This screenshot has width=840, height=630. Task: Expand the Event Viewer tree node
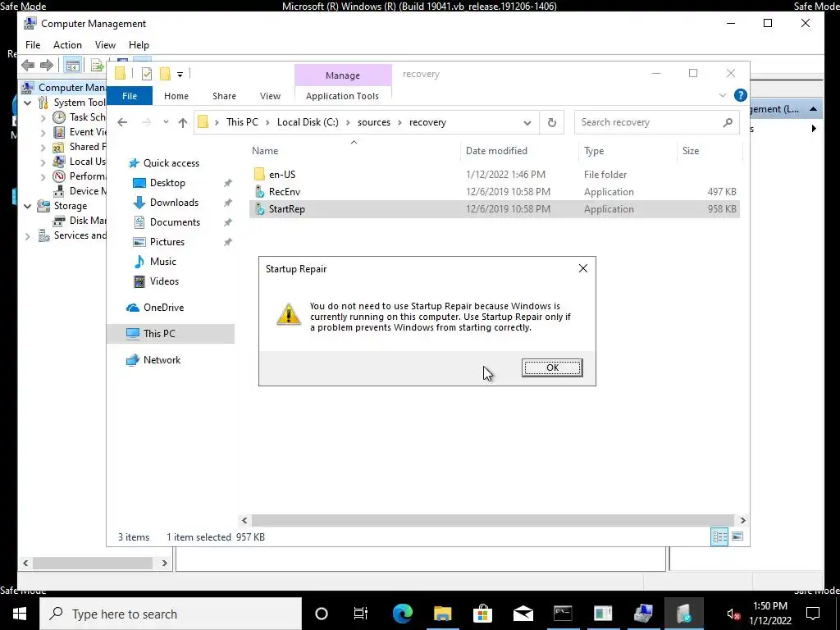tap(43, 132)
